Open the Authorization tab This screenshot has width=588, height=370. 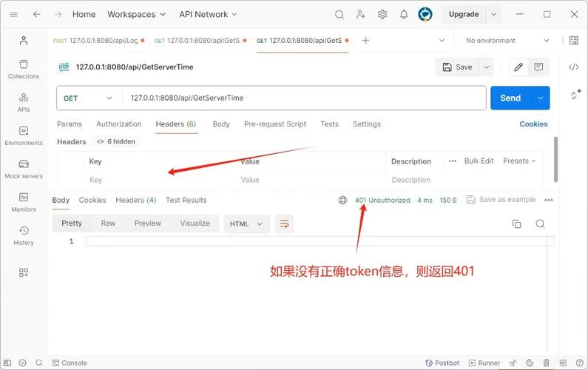tap(119, 124)
